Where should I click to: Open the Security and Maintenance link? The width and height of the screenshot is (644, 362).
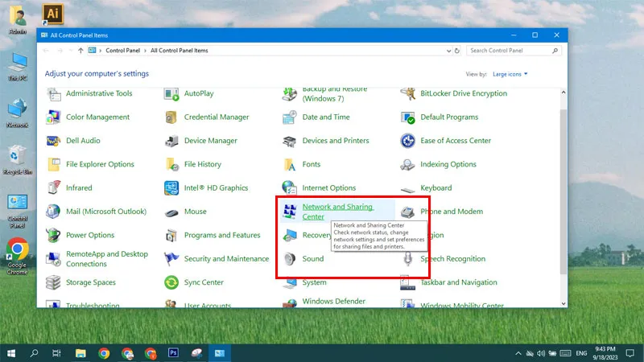(x=226, y=259)
